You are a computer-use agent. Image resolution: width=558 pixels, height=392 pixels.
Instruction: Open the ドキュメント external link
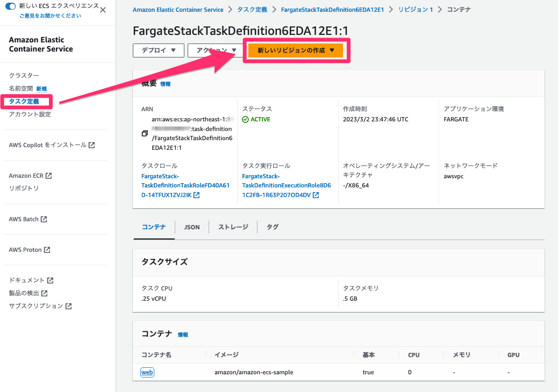[26, 280]
